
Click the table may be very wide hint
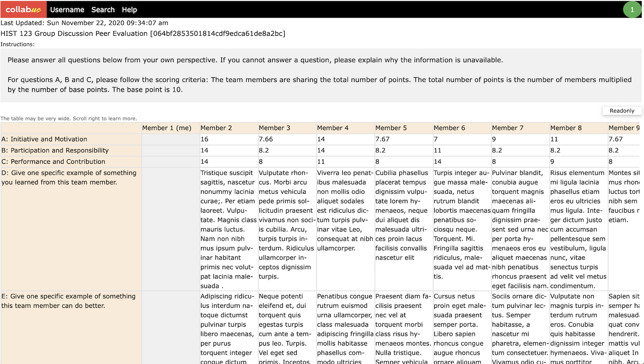pos(69,118)
